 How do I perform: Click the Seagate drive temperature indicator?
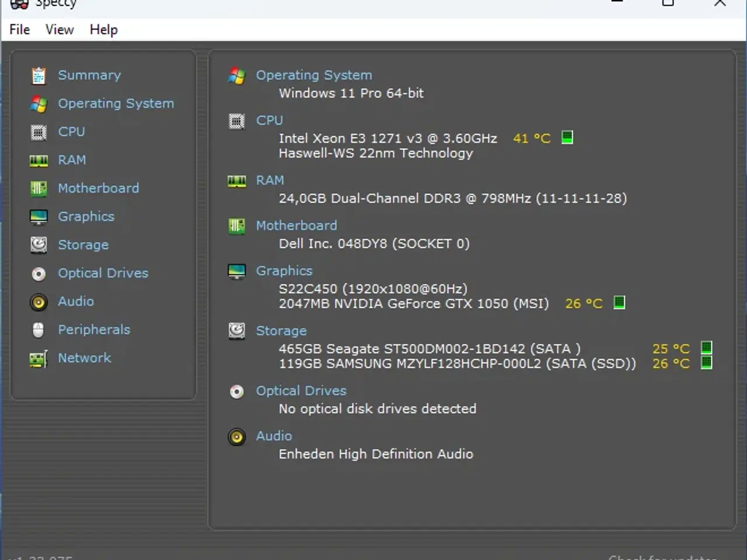706,348
